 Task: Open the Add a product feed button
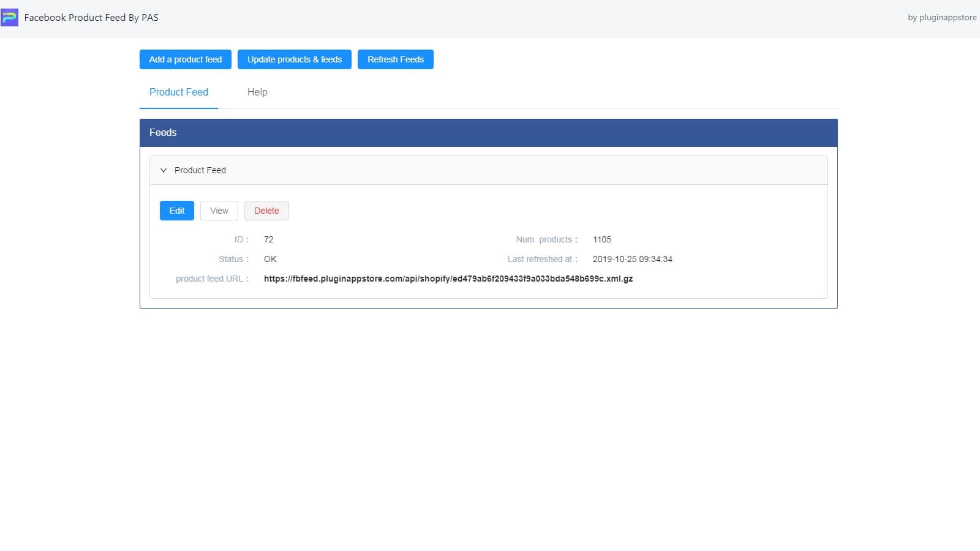click(x=185, y=59)
